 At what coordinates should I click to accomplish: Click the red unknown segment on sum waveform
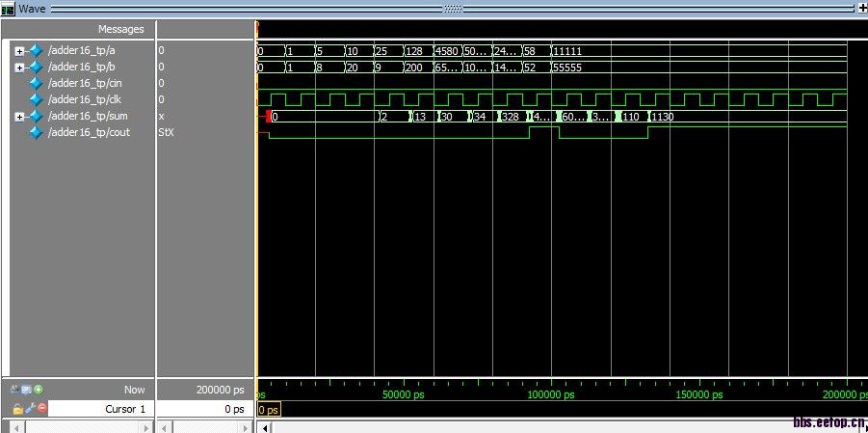(269, 117)
